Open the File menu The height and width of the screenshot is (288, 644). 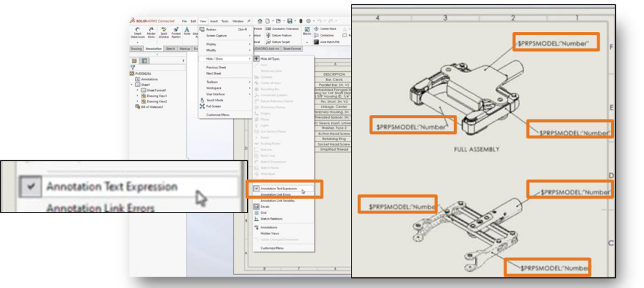click(184, 21)
